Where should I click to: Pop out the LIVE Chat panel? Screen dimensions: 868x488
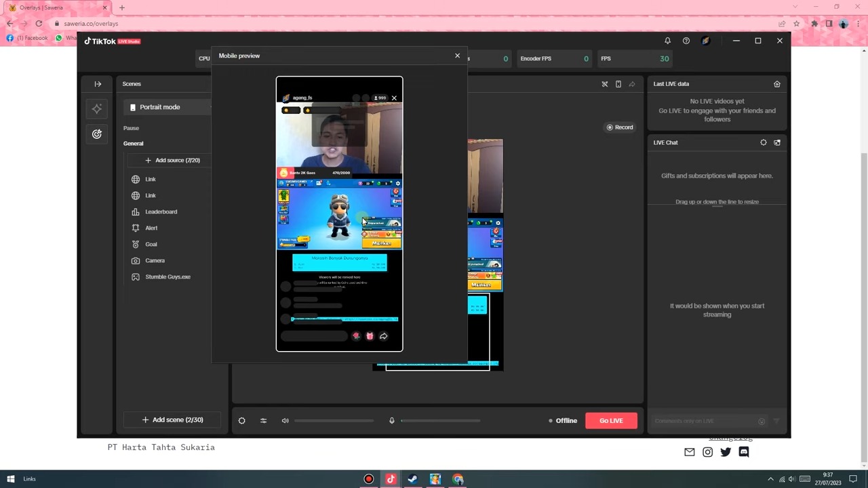click(x=777, y=142)
